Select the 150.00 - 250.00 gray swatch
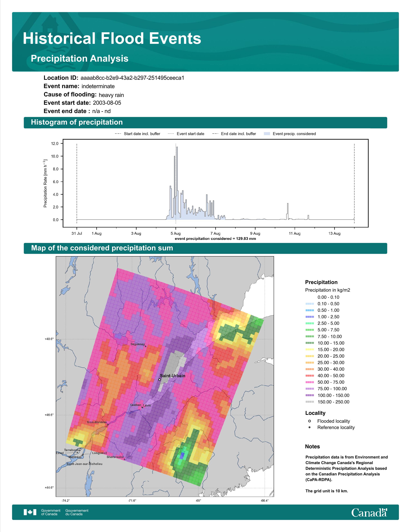 (310, 402)
